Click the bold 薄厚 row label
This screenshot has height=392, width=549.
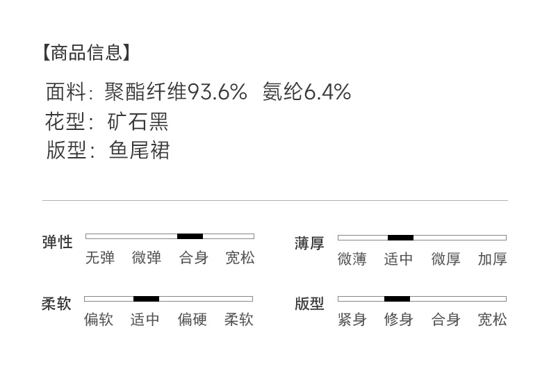pyautogui.click(x=309, y=243)
